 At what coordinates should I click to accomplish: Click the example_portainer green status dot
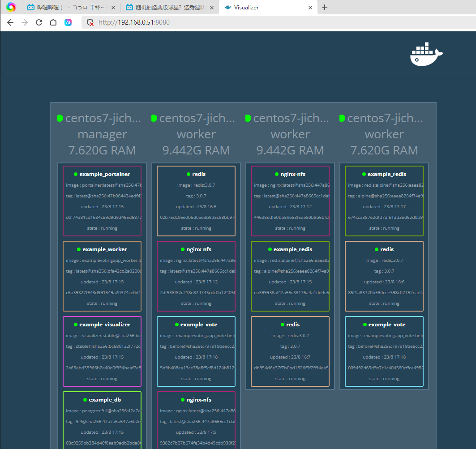[x=76, y=174]
